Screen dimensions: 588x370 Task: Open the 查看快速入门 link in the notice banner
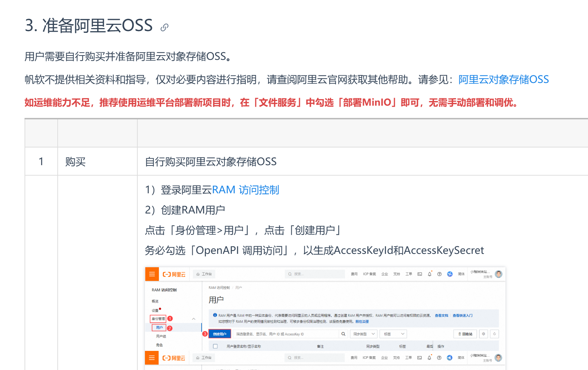[x=463, y=316]
